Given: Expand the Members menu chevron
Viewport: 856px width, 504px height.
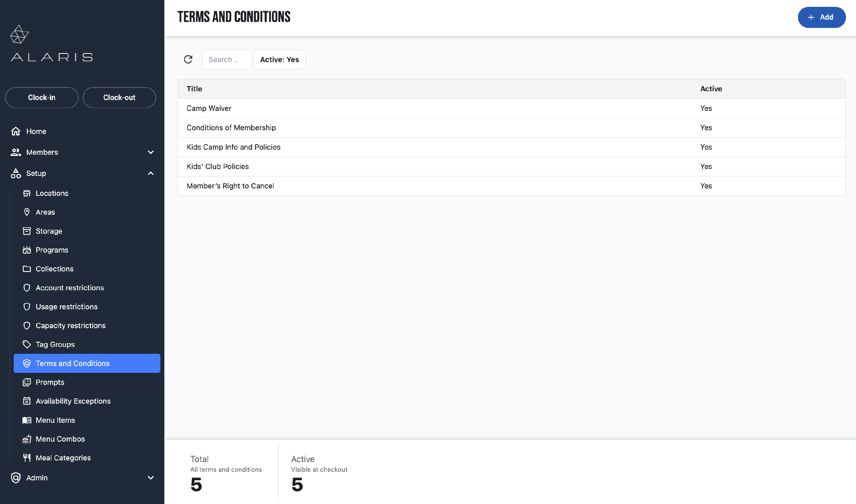Looking at the screenshot, I should tap(151, 152).
